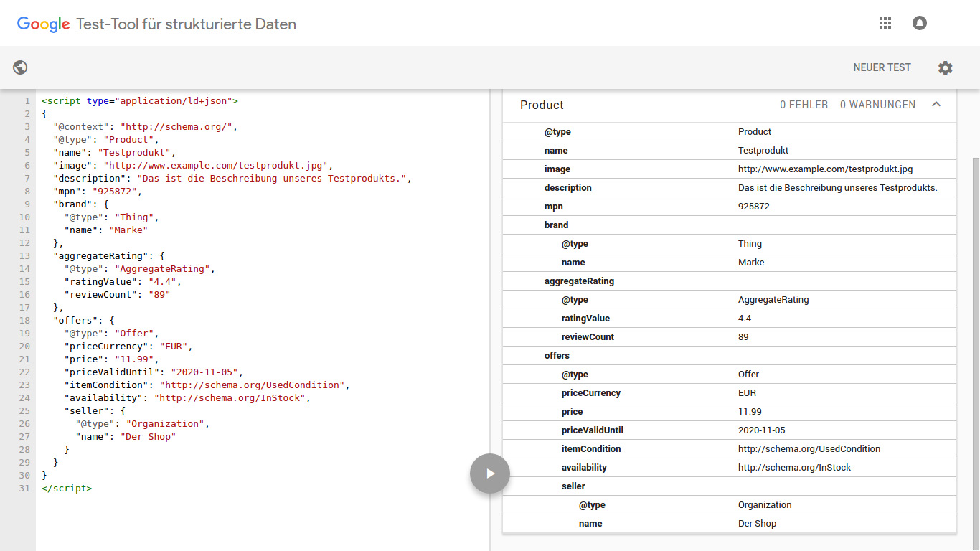Screen dimensions: 980x551
Task: Click the "availability" line in code
Action: [187, 398]
